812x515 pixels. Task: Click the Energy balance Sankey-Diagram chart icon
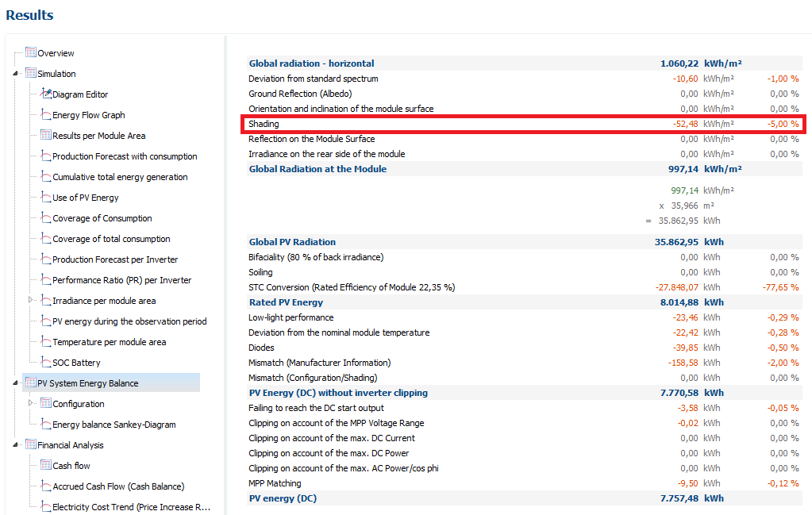click(x=46, y=425)
